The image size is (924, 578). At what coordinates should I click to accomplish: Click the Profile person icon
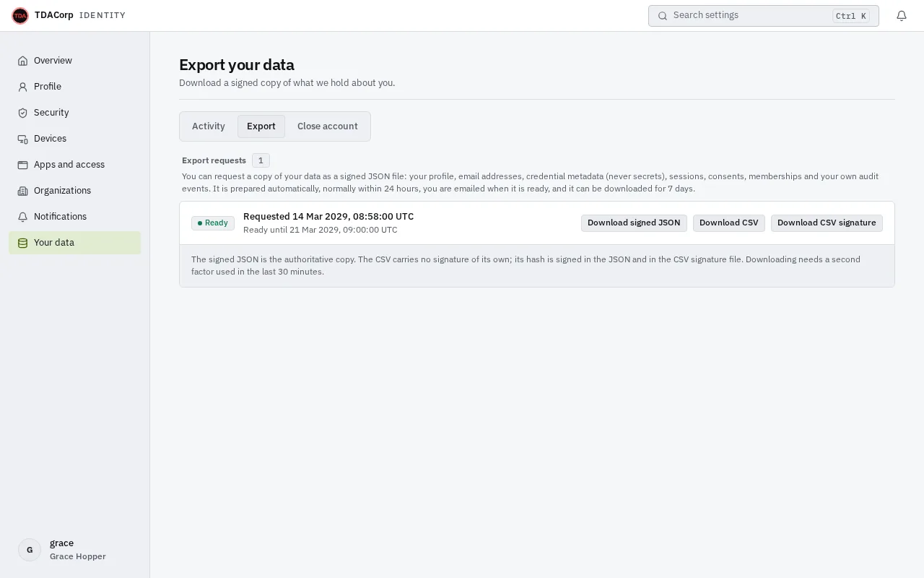tap(22, 87)
